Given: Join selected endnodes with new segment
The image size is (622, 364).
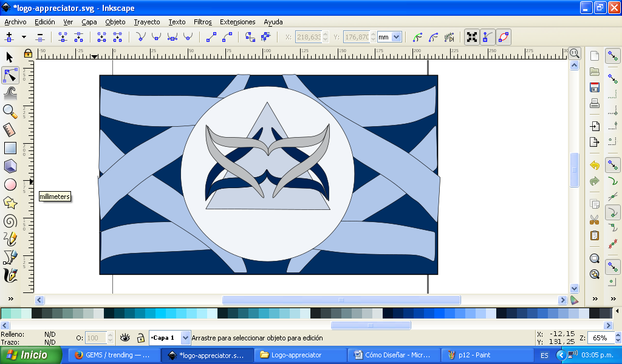Looking at the screenshot, I should [x=101, y=37].
